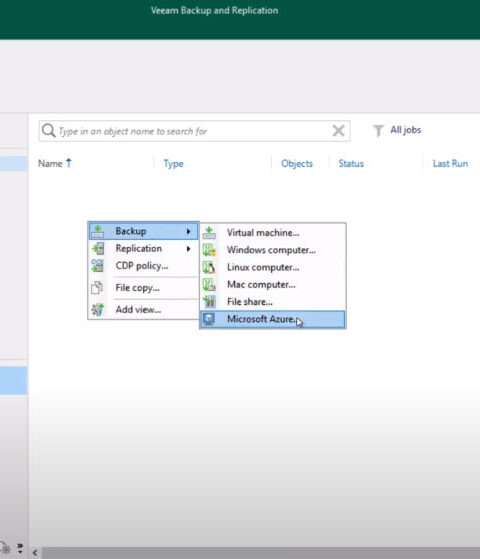Select Virtual machine... backup option
Screen dimensions: 480x559
[273, 233]
